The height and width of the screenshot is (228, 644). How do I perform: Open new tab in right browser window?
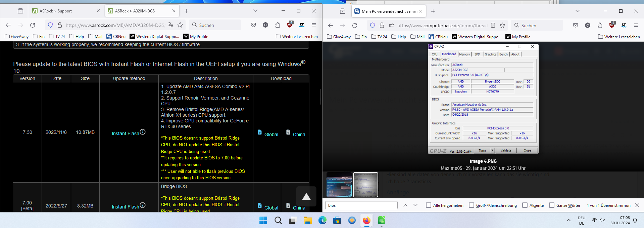(x=433, y=11)
